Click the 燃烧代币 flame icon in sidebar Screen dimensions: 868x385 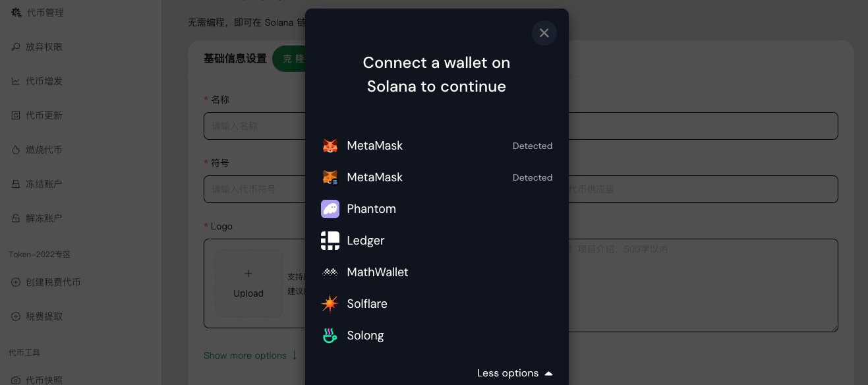pos(16,150)
